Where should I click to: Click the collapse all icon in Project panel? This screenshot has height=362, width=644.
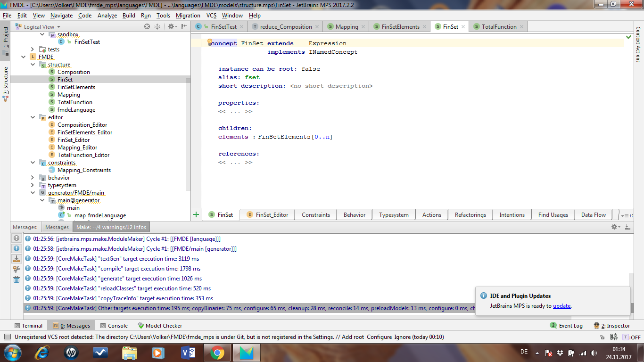[157, 27]
